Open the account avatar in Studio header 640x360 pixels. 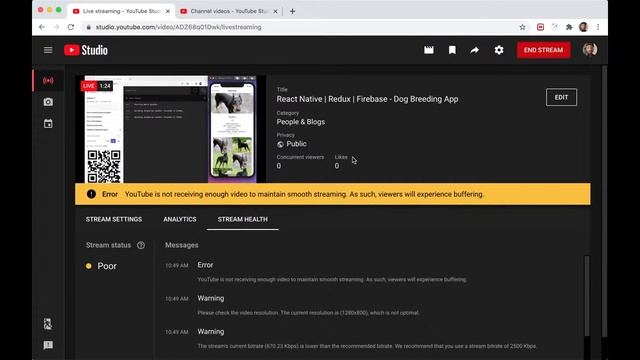click(x=590, y=50)
